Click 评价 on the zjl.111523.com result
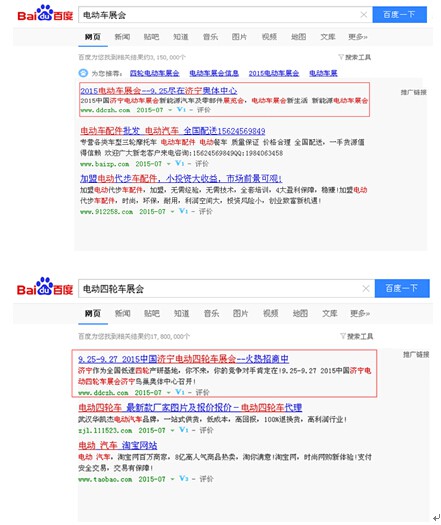The image size is (441, 525). 206,430
